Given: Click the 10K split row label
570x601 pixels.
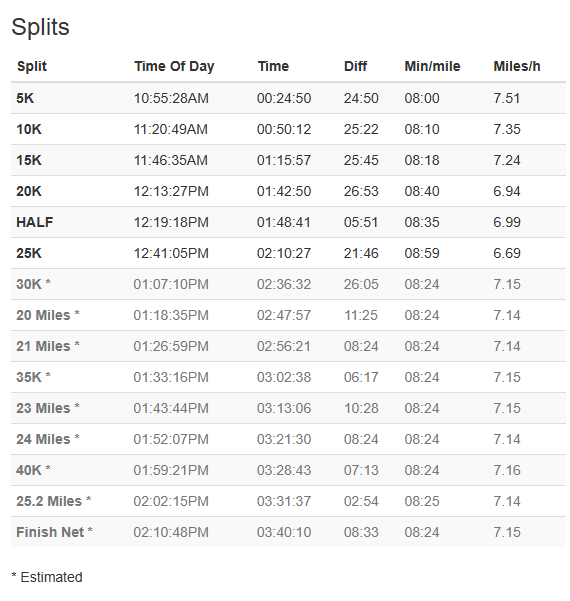Looking at the screenshot, I should pos(29,129).
